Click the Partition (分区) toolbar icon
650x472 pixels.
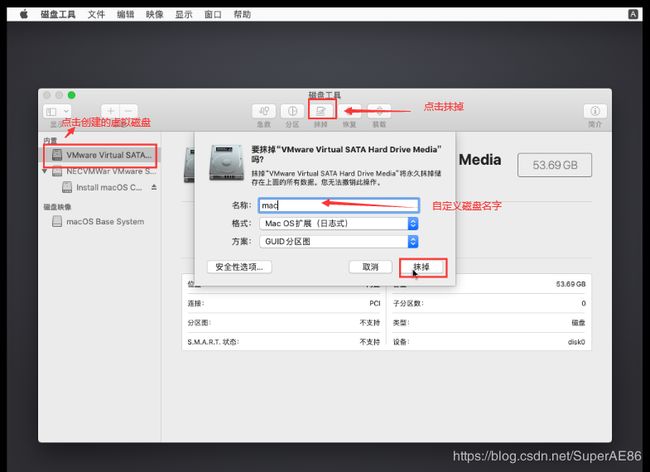(292, 111)
